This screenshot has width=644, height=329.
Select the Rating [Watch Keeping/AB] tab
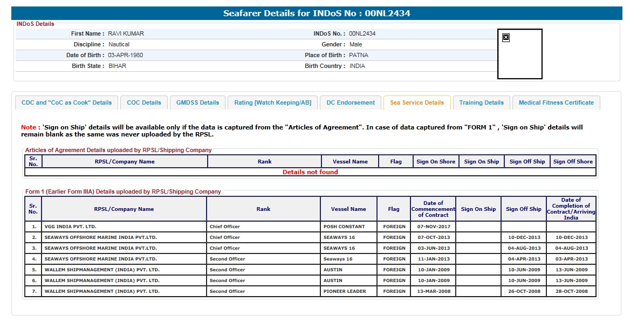point(272,102)
